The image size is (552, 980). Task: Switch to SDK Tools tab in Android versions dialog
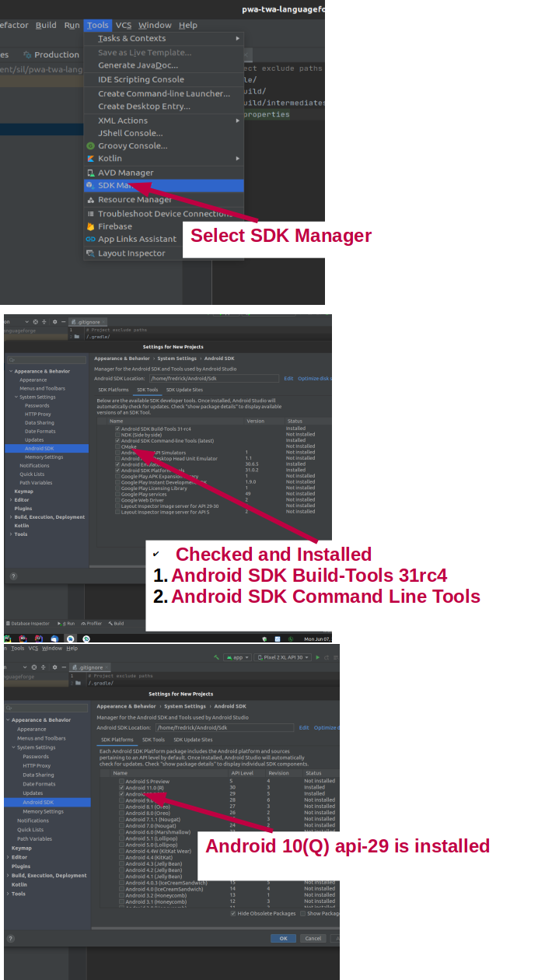click(153, 740)
